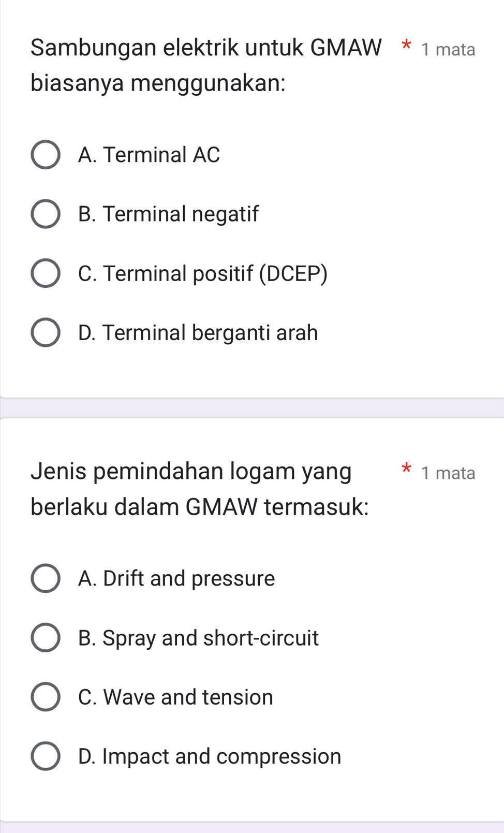Click the "B. Terminal negatif" label text
Image resolution: width=504 pixels, height=833 pixels.
[x=168, y=214]
